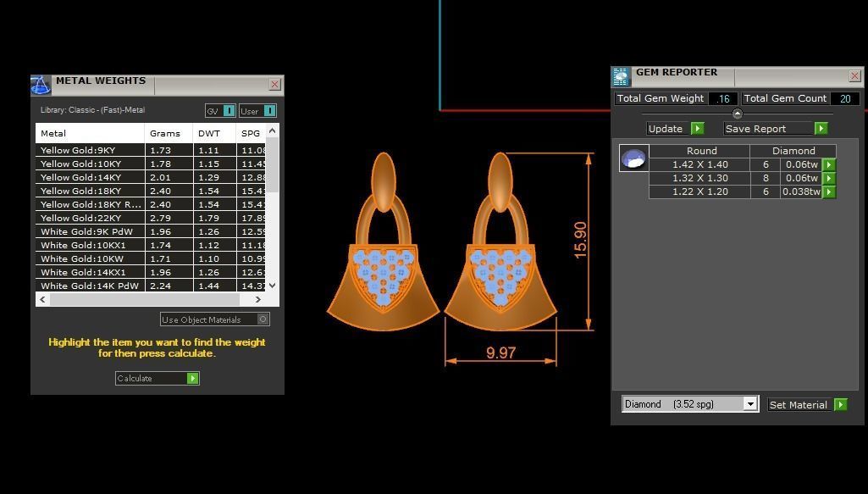The image size is (868, 494).
Task: Click the Grams column header
Action: click(169, 134)
